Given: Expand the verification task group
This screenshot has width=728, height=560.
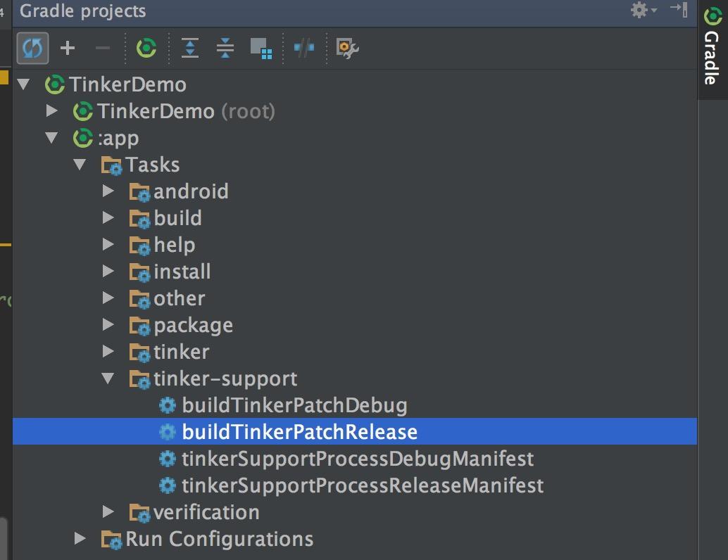Looking at the screenshot, I should pyautogui.click(x=108, y=511).
